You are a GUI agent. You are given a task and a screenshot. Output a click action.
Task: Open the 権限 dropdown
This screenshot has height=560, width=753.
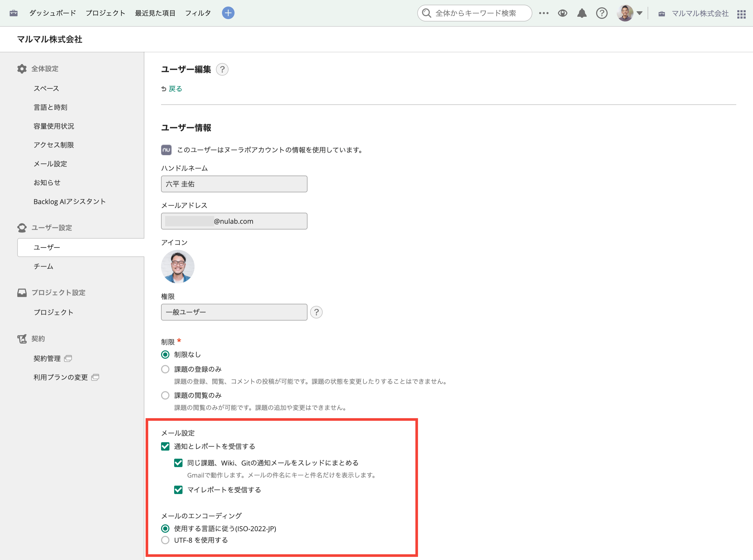click(x=234, y=312)
